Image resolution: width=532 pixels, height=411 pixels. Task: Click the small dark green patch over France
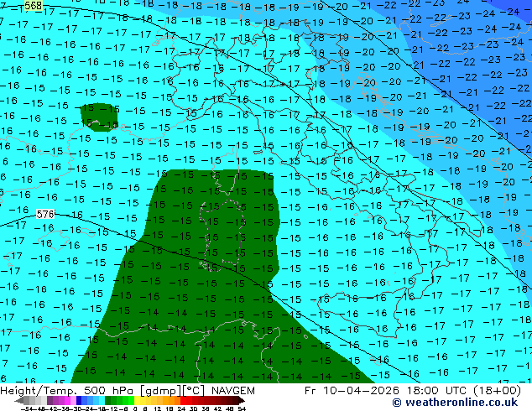(x=99, y=117)
